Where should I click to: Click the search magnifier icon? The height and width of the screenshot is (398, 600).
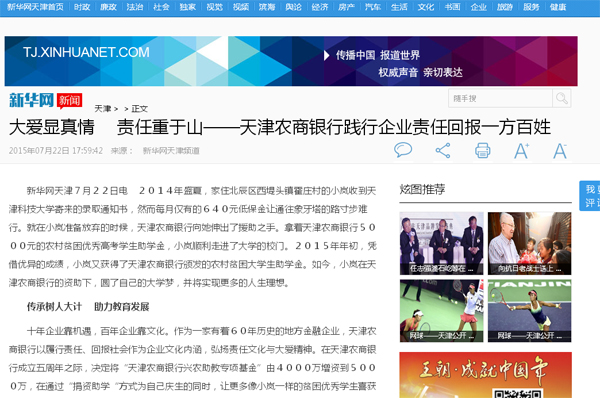click(562, 98)
